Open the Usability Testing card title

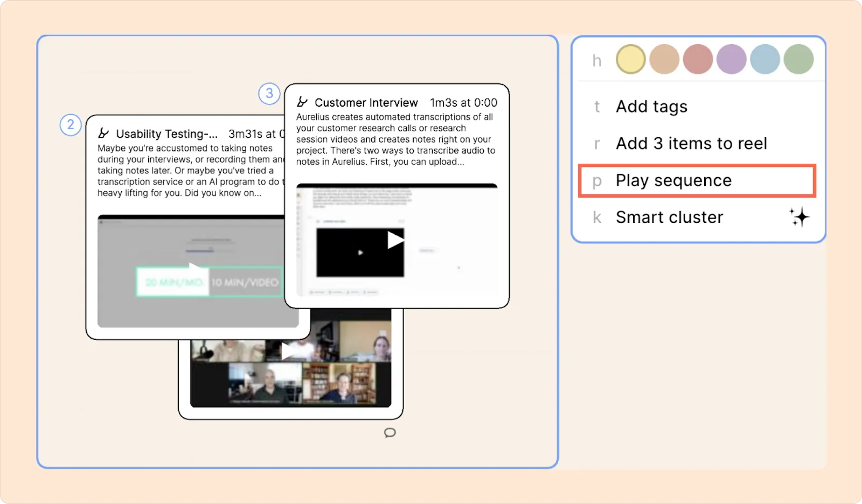point(167,134)
